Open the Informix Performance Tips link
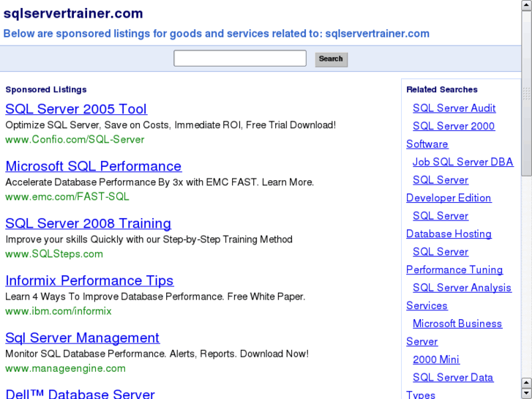 pos(89,280)
